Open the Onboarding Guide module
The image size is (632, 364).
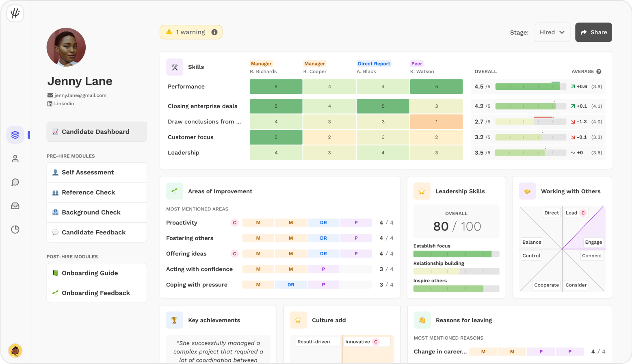tap(97, 273)
